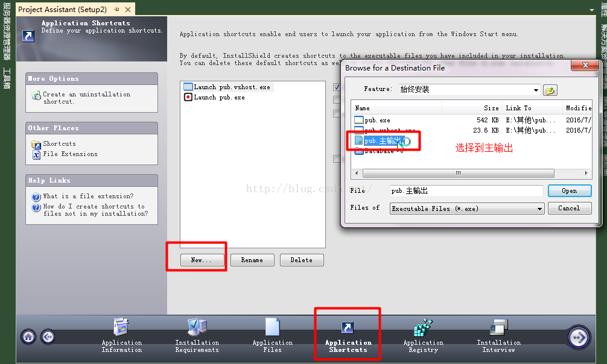Pin the Project Assistant tab
The image size is (607, 364).
tap(116, 9)
